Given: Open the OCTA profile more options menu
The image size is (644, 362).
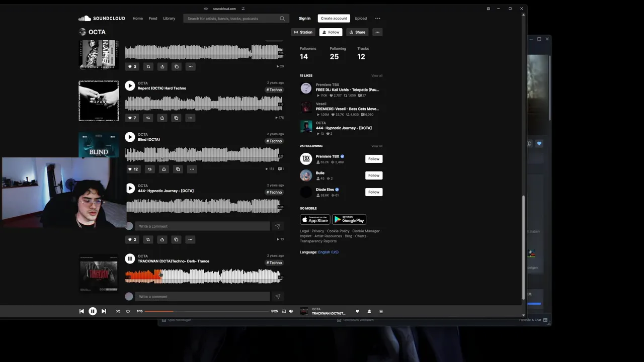Looking at the screenshot, I should (x=377, y=32).
